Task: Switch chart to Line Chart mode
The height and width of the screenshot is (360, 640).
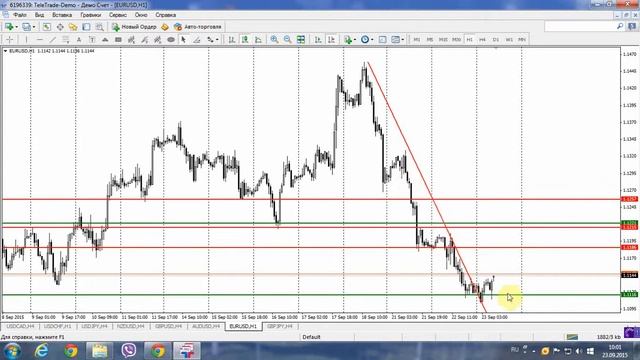Action: click(258, 40)
